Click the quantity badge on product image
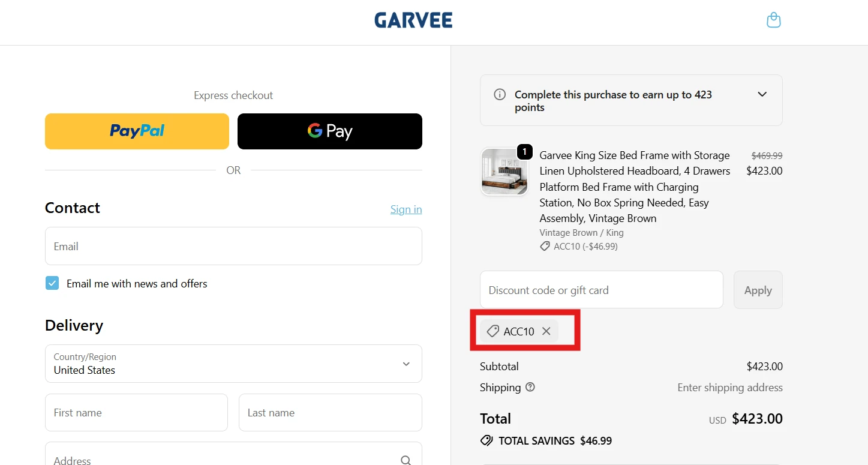Image resolution: width=868 pixels, height=465 pixels. pyautogui.click(x=524, y=152)
